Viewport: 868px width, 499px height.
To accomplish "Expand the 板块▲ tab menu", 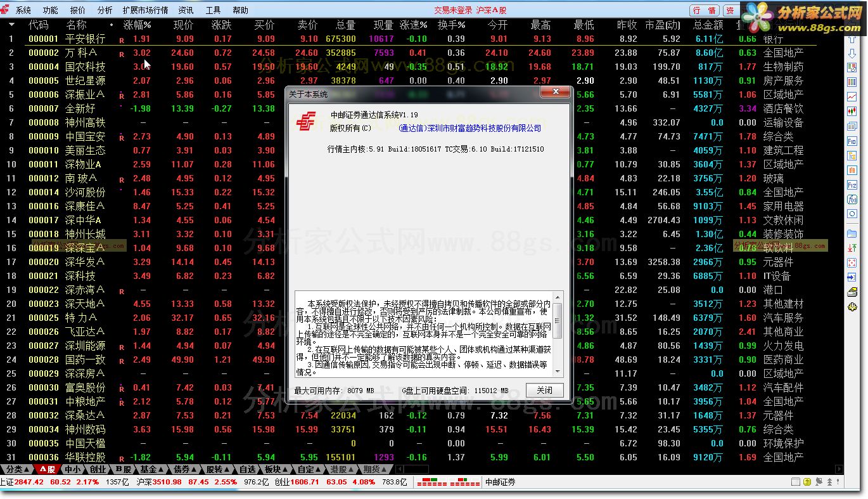I will pyautogui.click(x=276, y=470).
